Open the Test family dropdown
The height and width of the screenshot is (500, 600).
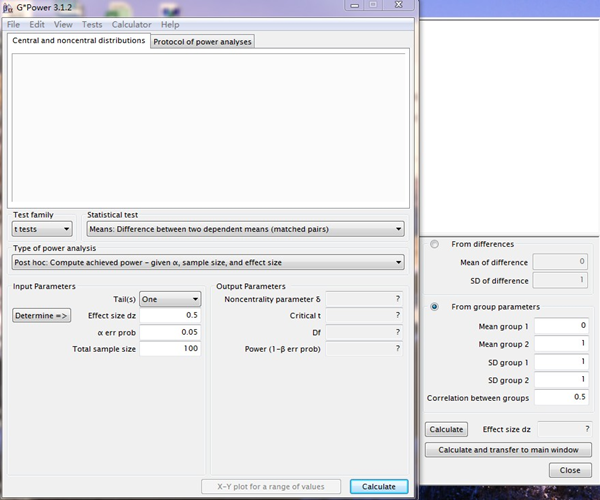(x=41, y=229)
